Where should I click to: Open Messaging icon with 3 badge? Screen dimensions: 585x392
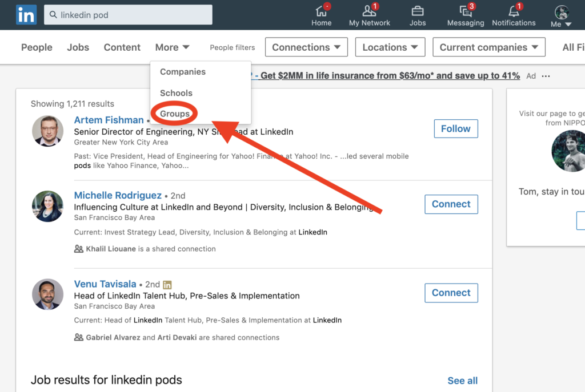[x=466, y=15]
